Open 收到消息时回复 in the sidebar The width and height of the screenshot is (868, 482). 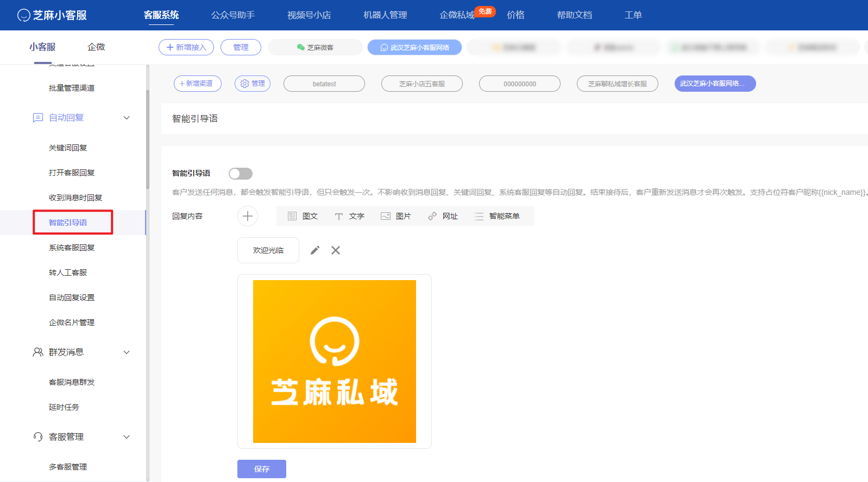pos(76,198)
